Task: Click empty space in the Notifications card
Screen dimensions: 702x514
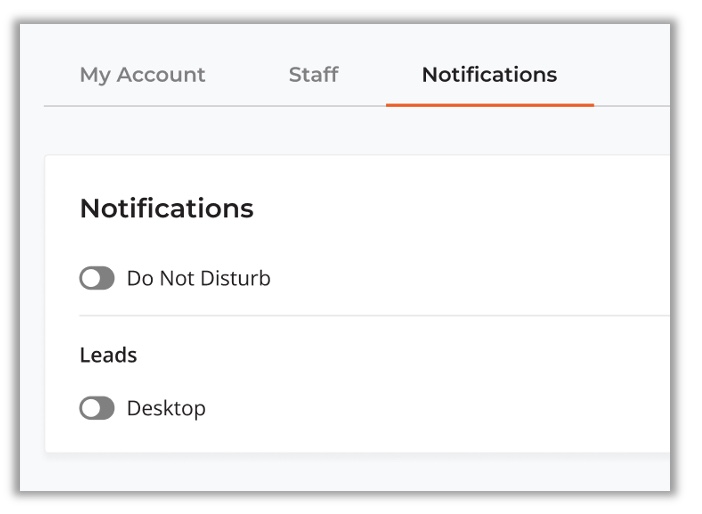Action: pos(450,380)
